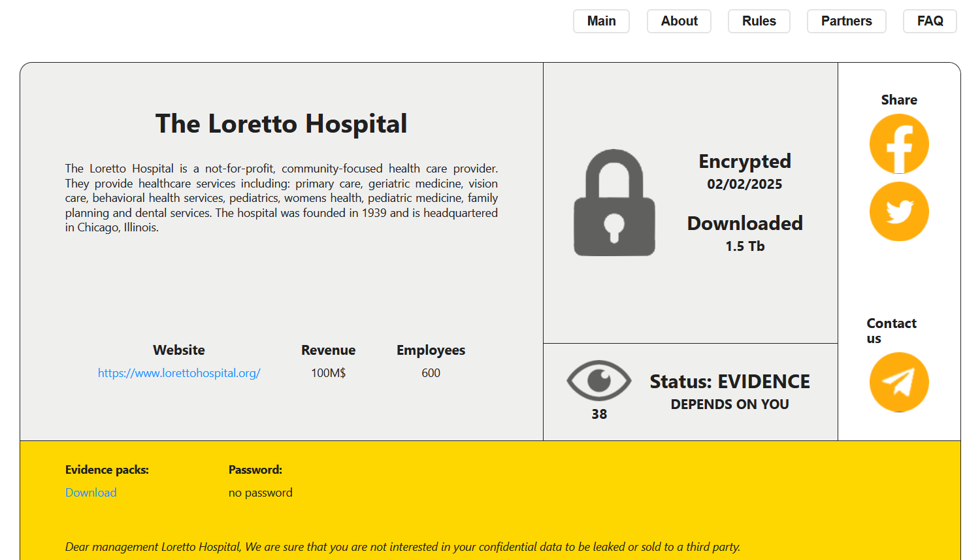The width and height of the screenshot is (965, 560).
Task: Click the "no password" text
Action: [260, 493]
